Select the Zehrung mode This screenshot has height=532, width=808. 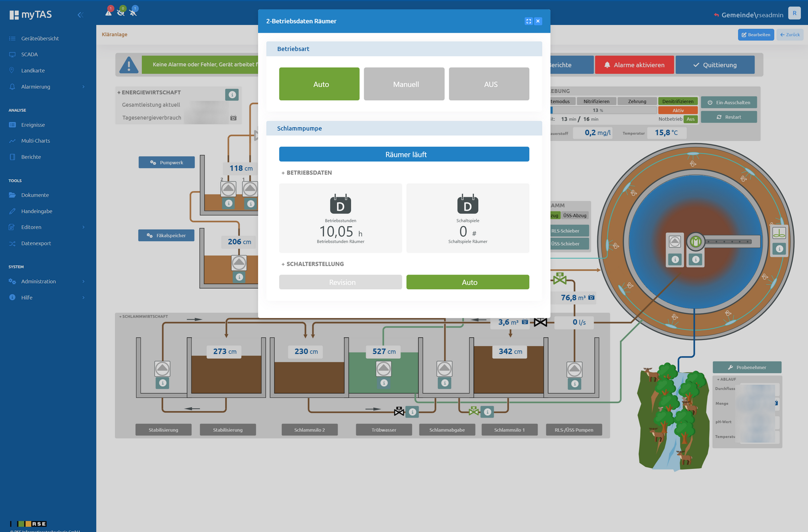[637, 101]
